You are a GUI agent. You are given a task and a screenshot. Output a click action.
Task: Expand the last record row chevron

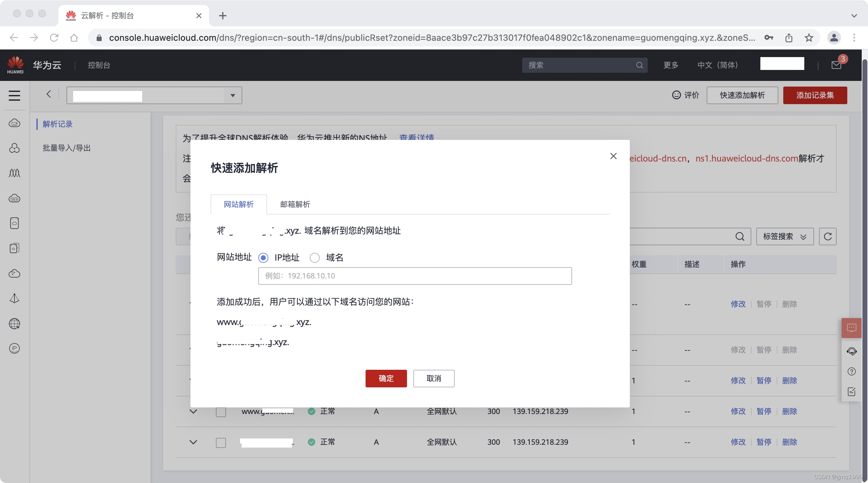(x=193, y=442)
